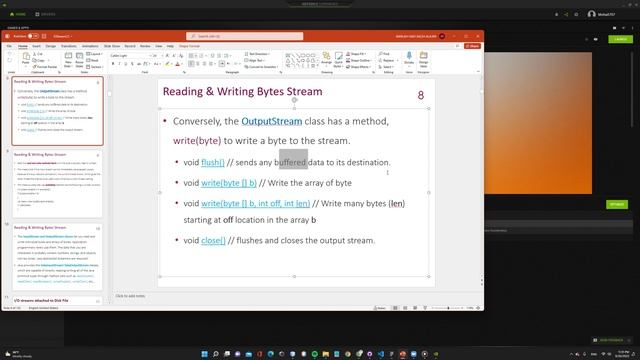
Task: Switch to the Slide Show tab
Action: click(x=112, y=46)
